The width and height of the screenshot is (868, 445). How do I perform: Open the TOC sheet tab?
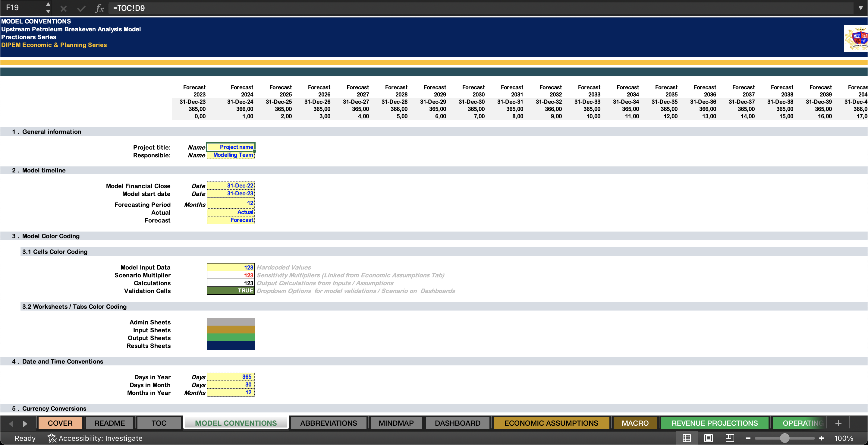[159, 423]
